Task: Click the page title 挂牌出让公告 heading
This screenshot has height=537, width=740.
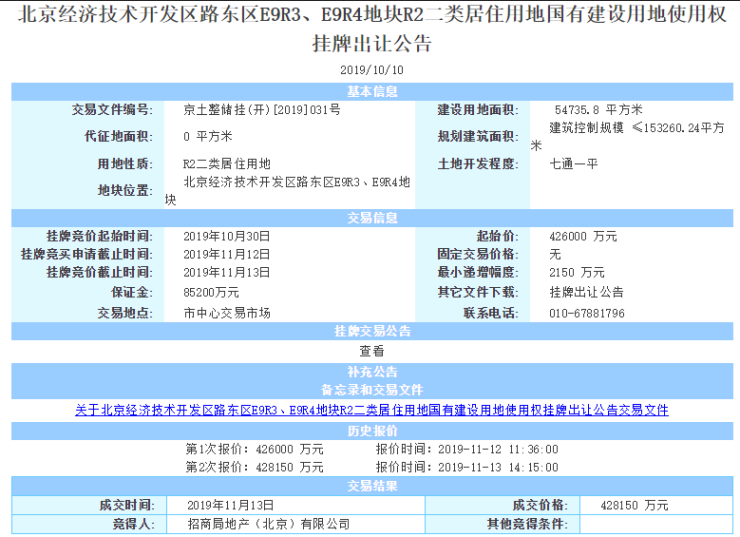Action: coord(371,44)
